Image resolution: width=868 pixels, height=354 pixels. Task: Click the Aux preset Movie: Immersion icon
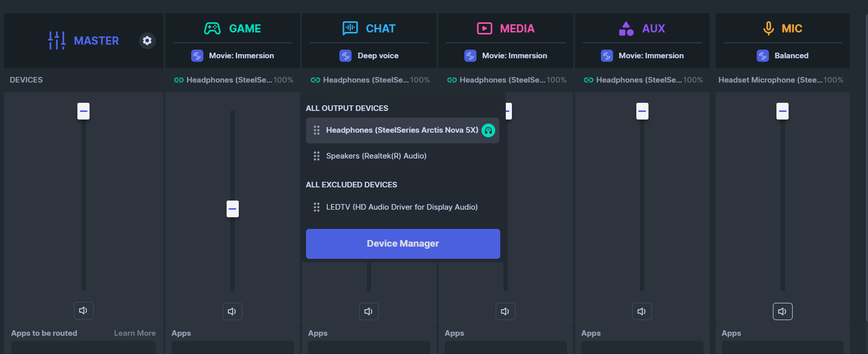[607, 56]
